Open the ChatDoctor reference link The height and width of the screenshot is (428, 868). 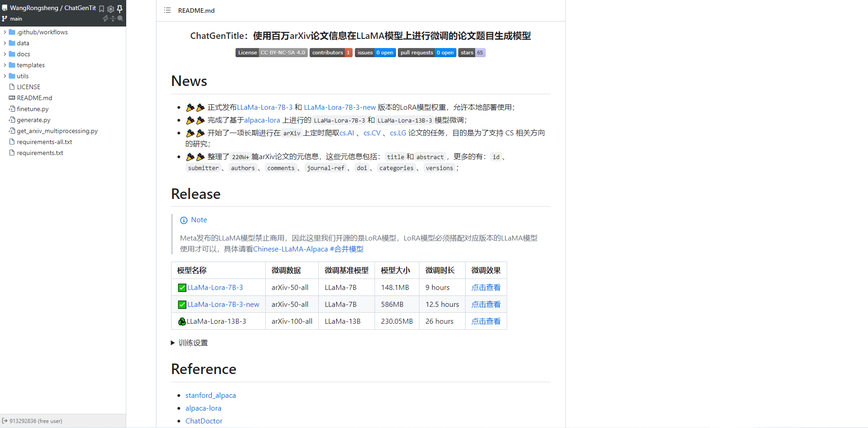coord(204,421)
